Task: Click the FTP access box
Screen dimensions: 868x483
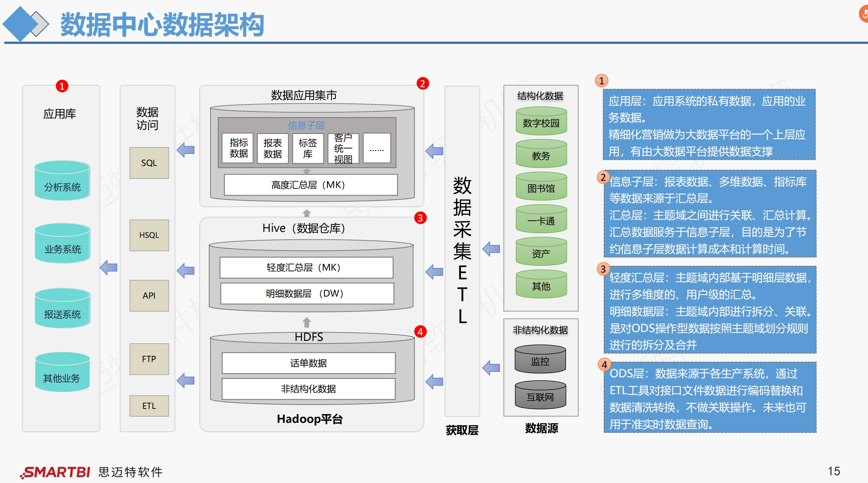Action: pos(149,359)
